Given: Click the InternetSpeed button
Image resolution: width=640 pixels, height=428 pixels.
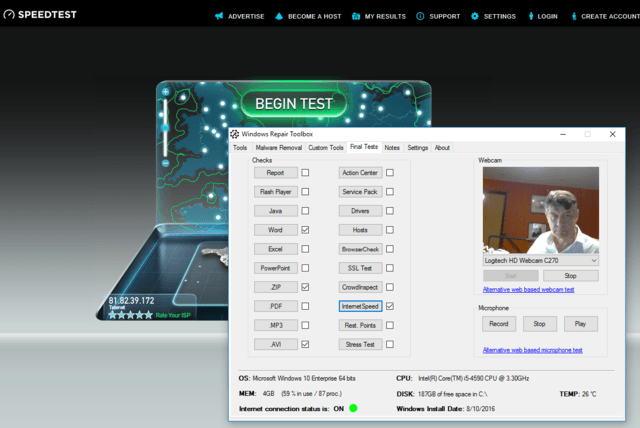Looking at the screenshot, I should click(360, 306).
